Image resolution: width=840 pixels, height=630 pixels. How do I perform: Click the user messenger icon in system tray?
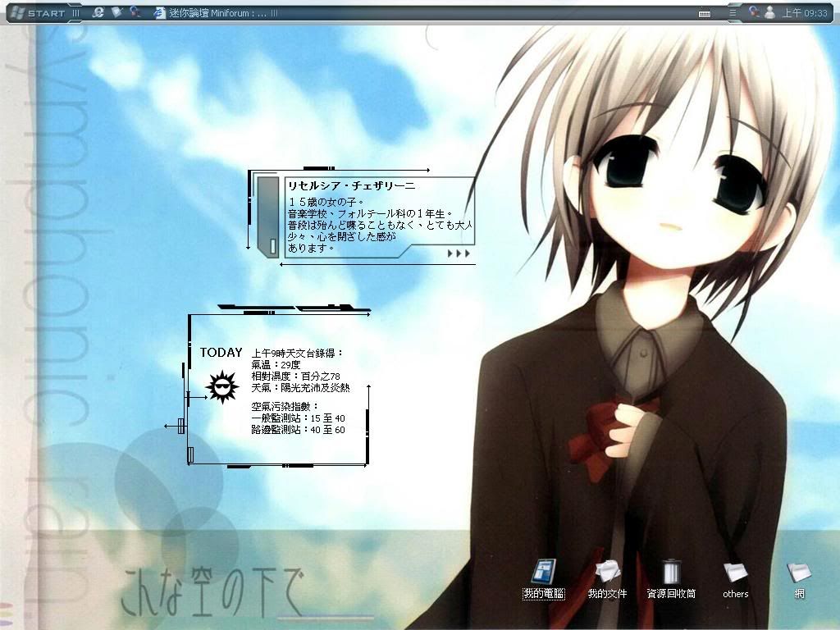point(769,13)
